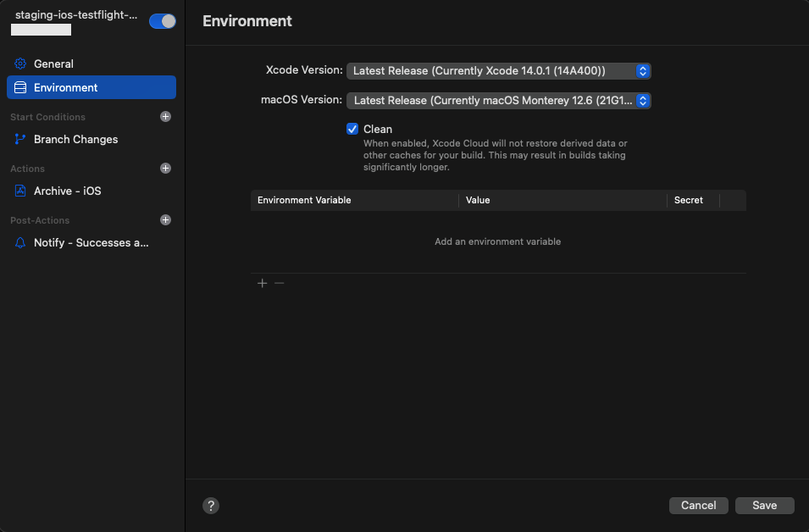Click the Archive - iOS action icon

(x=20, y=191)
